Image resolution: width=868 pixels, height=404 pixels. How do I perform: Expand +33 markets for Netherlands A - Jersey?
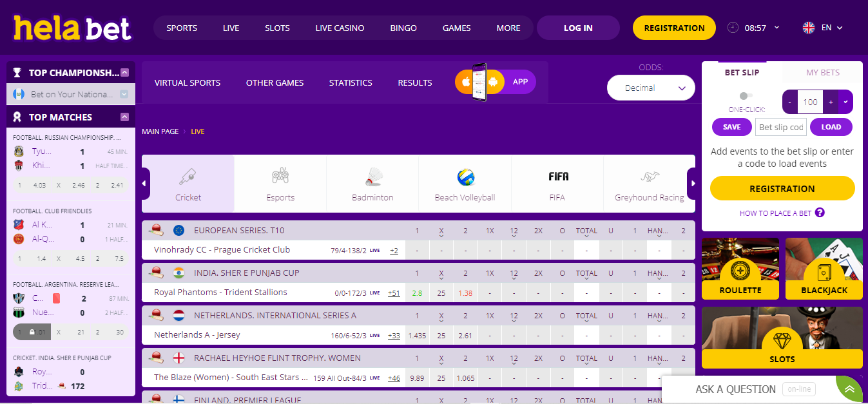[x=394, y=335]
